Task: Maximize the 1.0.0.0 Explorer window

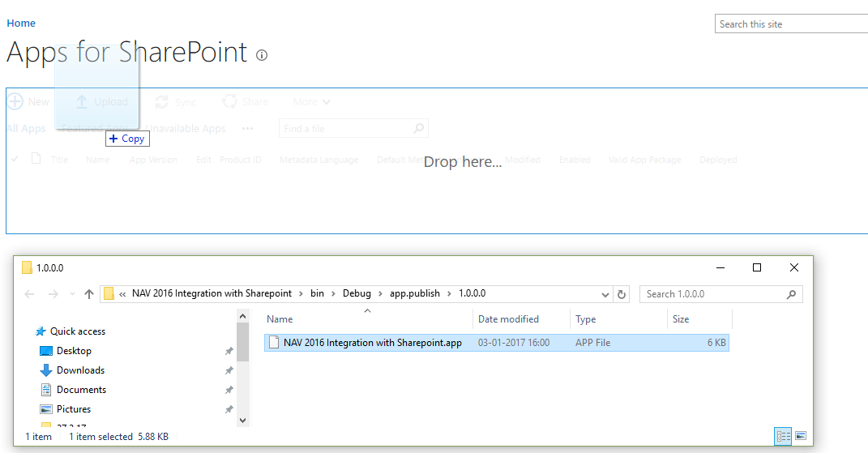Action: click(x=757, y=267)
